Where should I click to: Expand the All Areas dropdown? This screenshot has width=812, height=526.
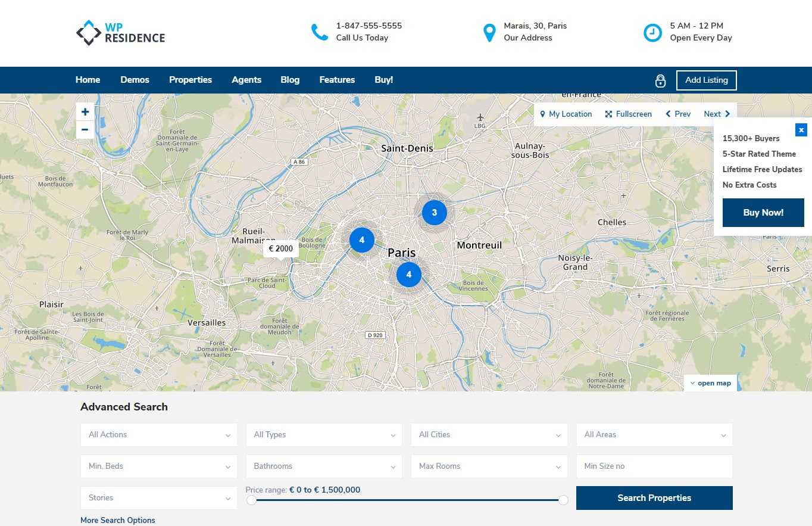(654, 435)
